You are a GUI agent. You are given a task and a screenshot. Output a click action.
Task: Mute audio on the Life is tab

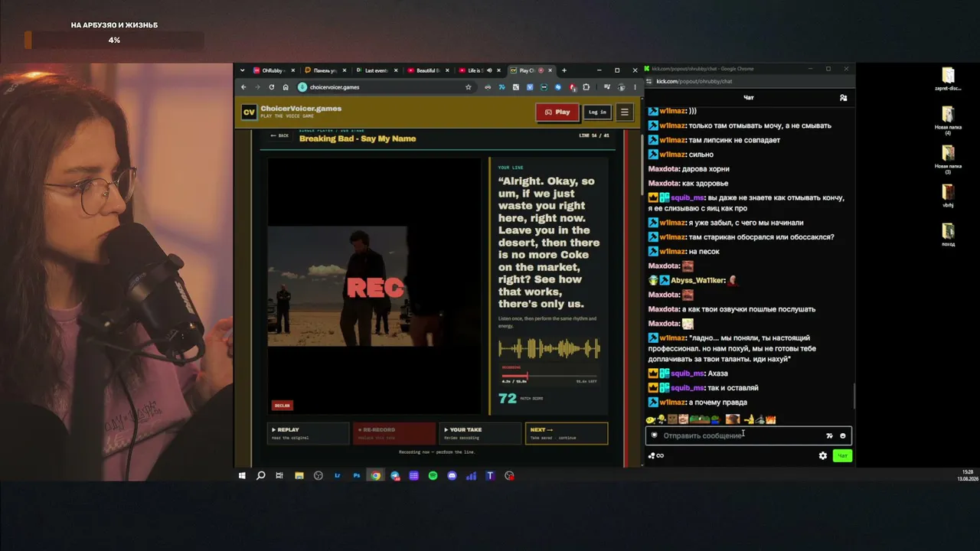488,70
